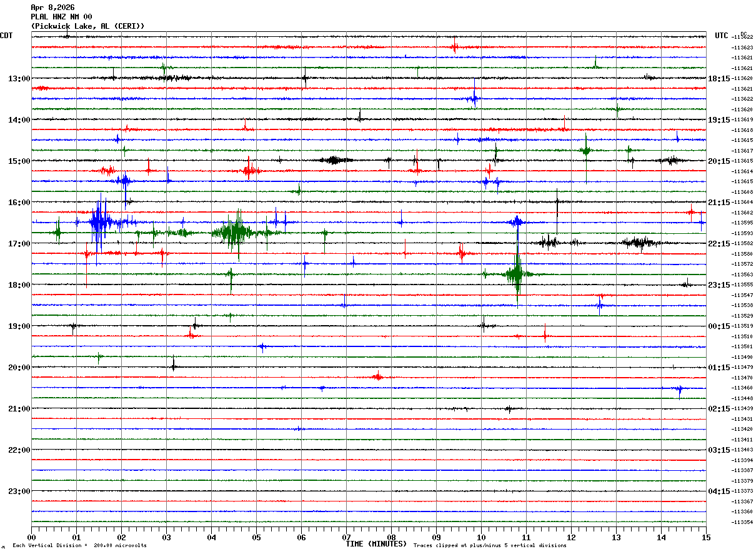The height and width of the screenshot is (554, 756).
Task: Select the 10 minute axis tick label
Action: click(x=481, y=538)
